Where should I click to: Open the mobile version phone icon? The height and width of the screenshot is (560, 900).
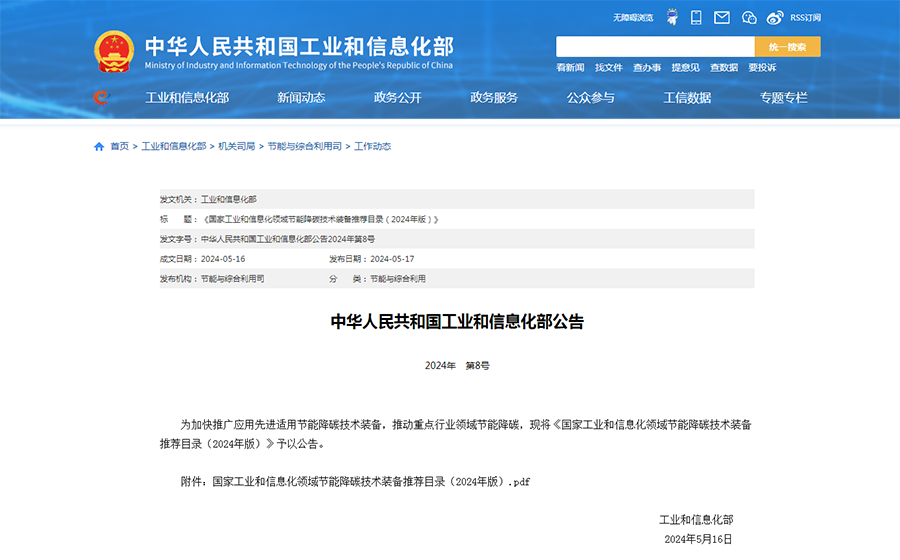tap(697, 17)
